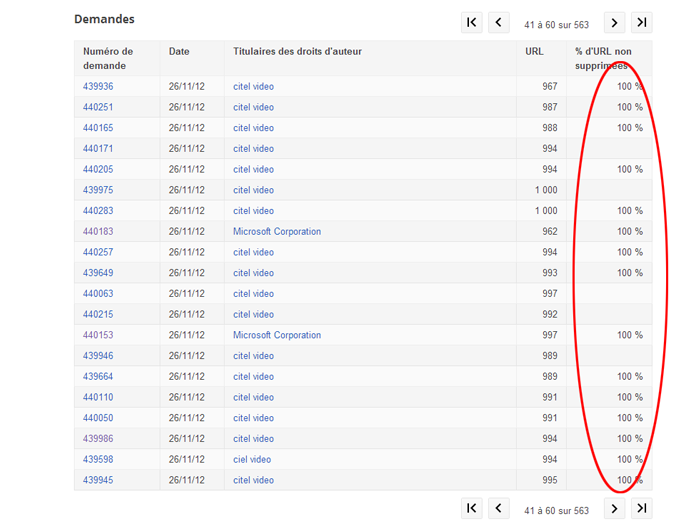
Task: Click previous page arrow above the table
Action: (x=499, y=23)
